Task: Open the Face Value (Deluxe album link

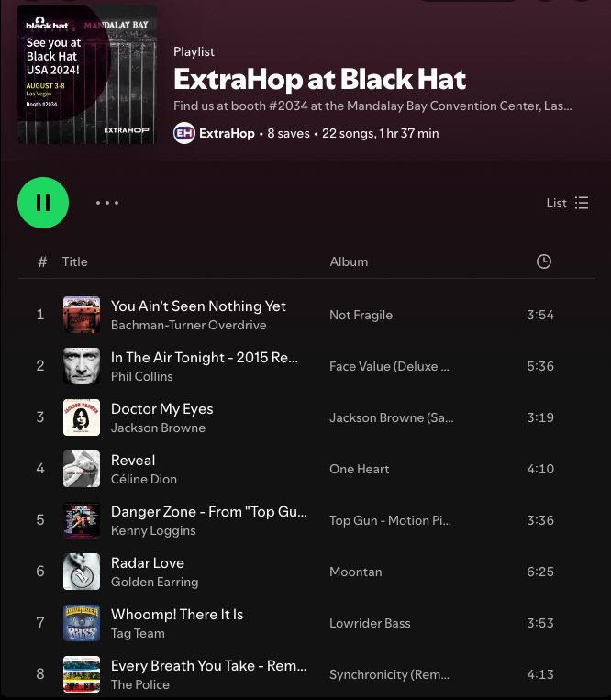Action: [x=389, y=366]
